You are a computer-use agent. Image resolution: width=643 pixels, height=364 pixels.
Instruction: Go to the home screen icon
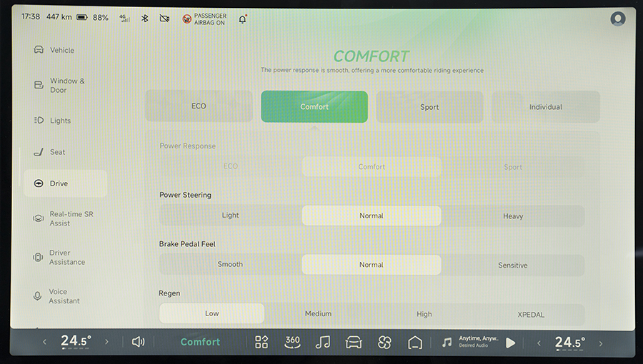click(x=415, y=342)
